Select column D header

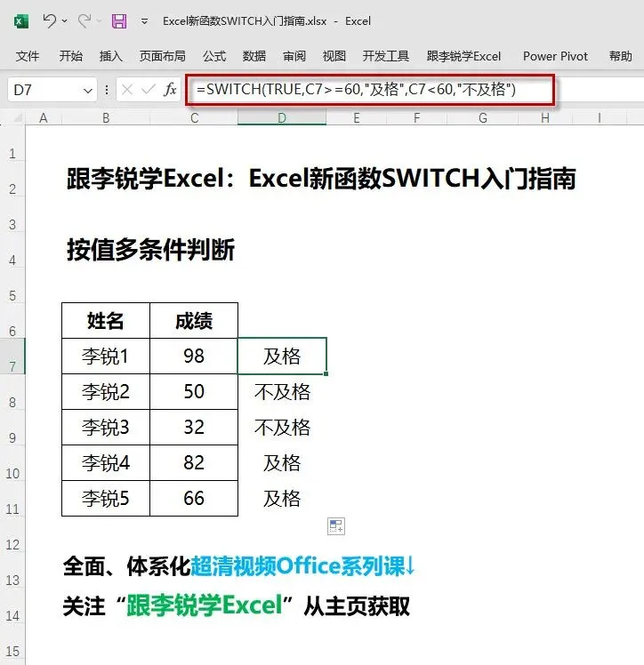coord(282,117)
